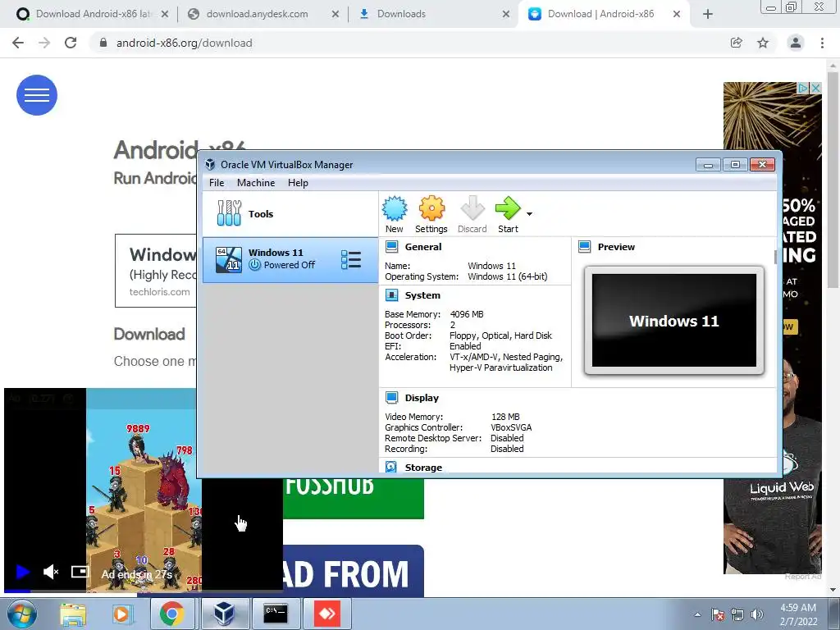This screenshot has height=630, width=840.
Task: Click the 4096 MB base memory value
Action: (x=467, y=314)
